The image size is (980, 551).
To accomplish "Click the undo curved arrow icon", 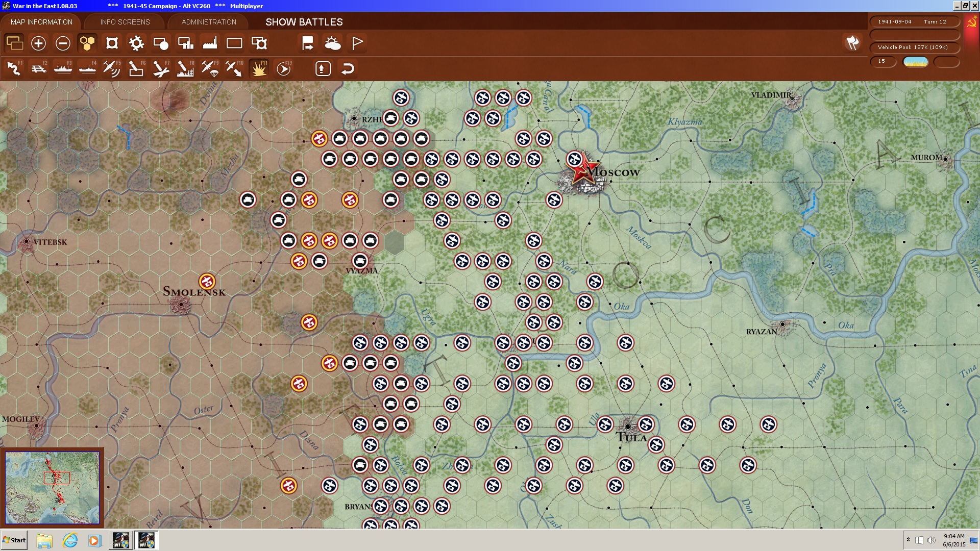I will (x=348, y=68).
